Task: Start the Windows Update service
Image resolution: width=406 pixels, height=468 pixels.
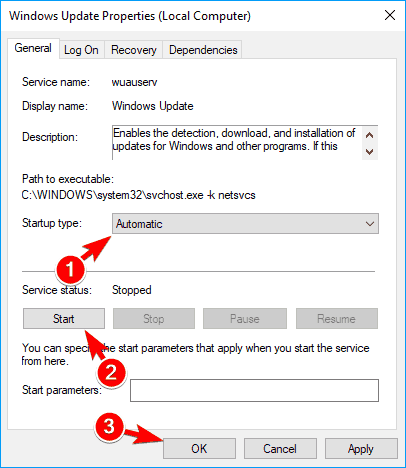Action: click(64, 319)
